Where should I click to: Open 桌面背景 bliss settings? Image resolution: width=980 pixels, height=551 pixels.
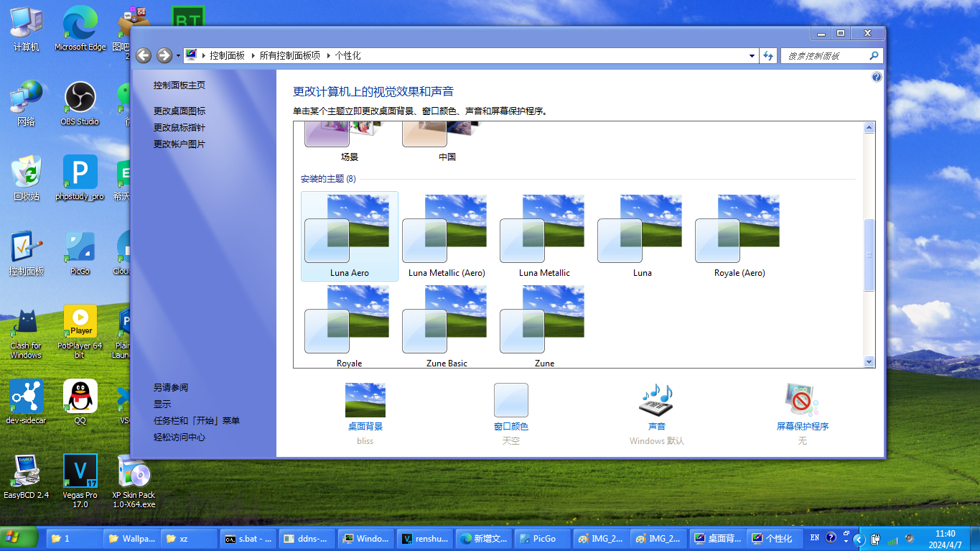tap(365, 414)
